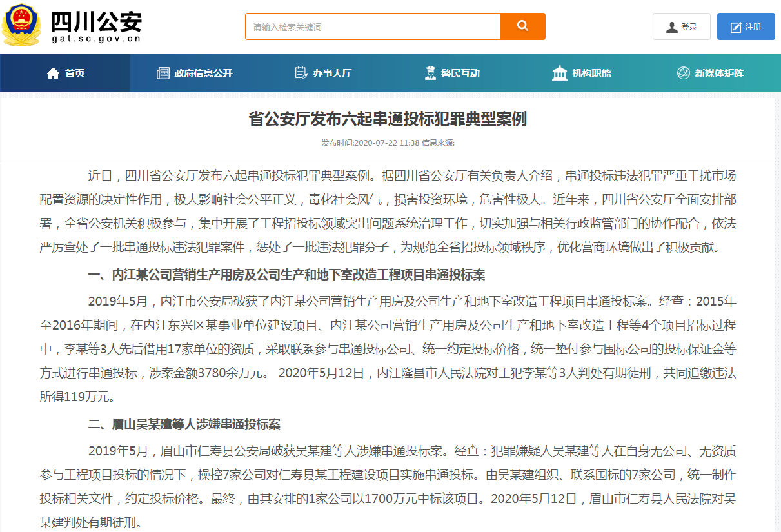Screen dimensions: 781x532
Task: Click the publish time 2020-07-22 11:38 line
Action: point(388,143)
